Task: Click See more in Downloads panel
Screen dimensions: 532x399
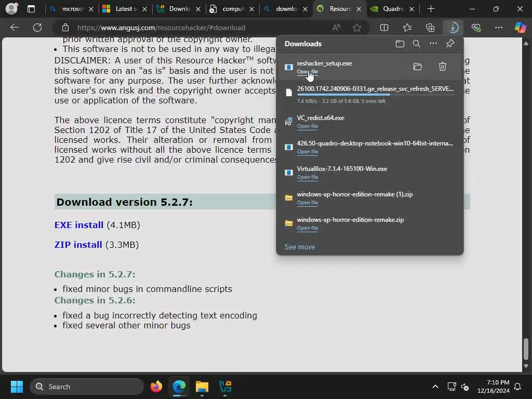Action: pyautogui.click(x=300, y=247)
